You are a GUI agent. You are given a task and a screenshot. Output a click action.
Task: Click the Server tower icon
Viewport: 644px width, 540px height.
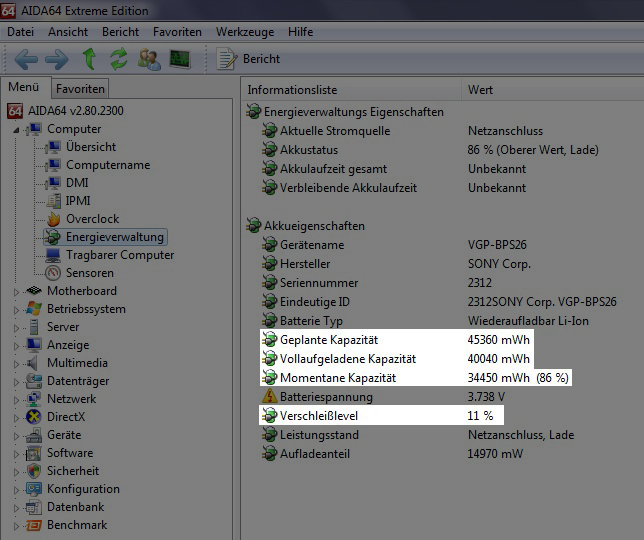34,327
